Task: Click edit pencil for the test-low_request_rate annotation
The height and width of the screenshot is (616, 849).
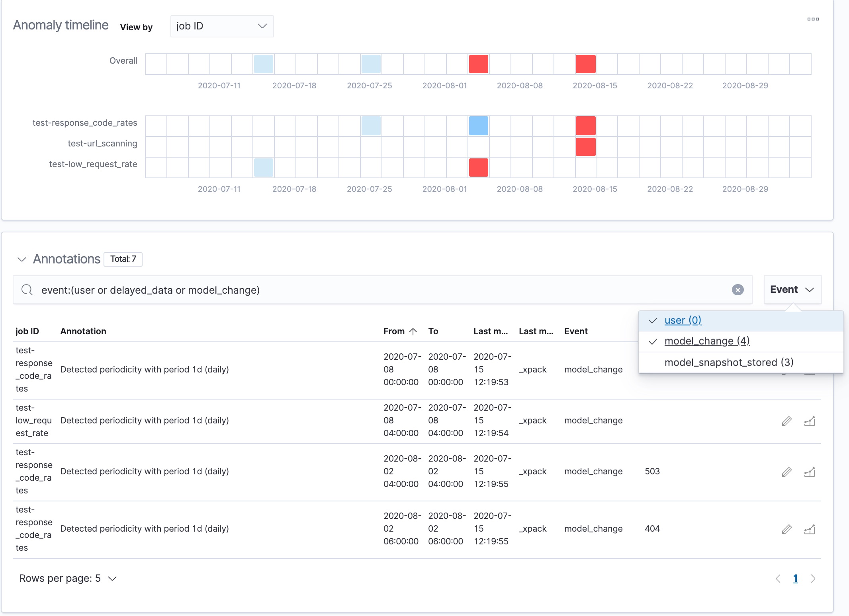Action: click(x=786, y=421)
